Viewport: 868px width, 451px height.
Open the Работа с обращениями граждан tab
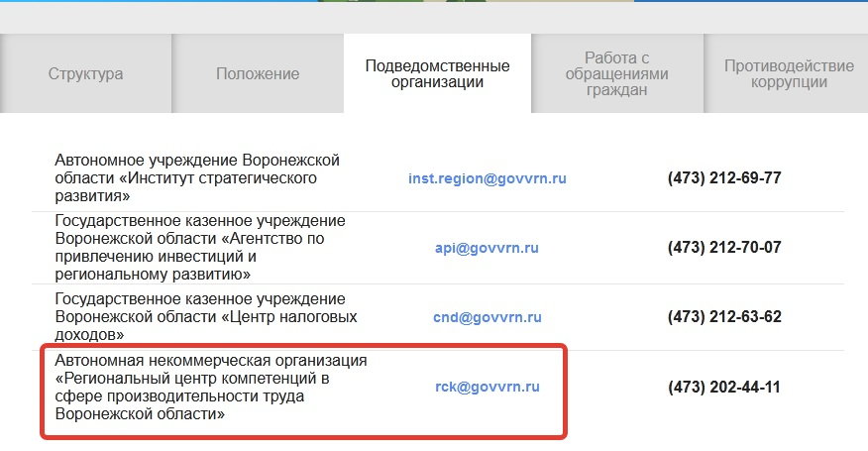tap(616, 73)
